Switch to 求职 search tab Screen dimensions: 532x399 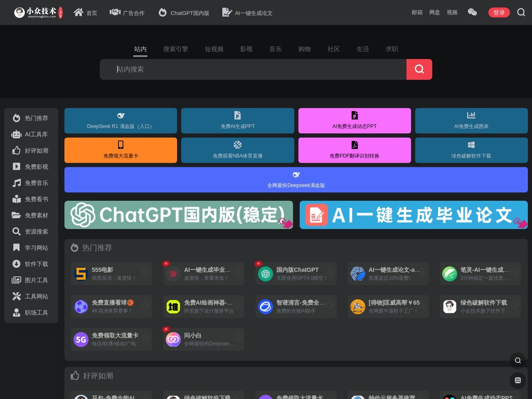coord(392,49)
